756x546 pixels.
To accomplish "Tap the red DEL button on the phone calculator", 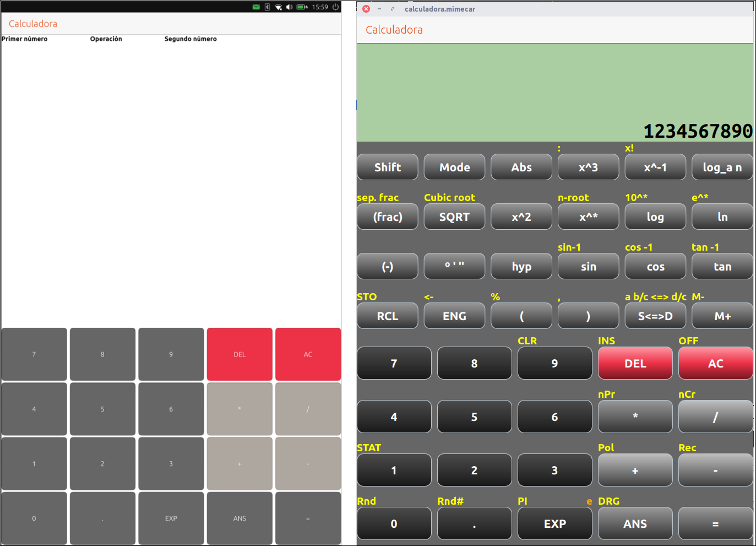I will click(240, 354).
